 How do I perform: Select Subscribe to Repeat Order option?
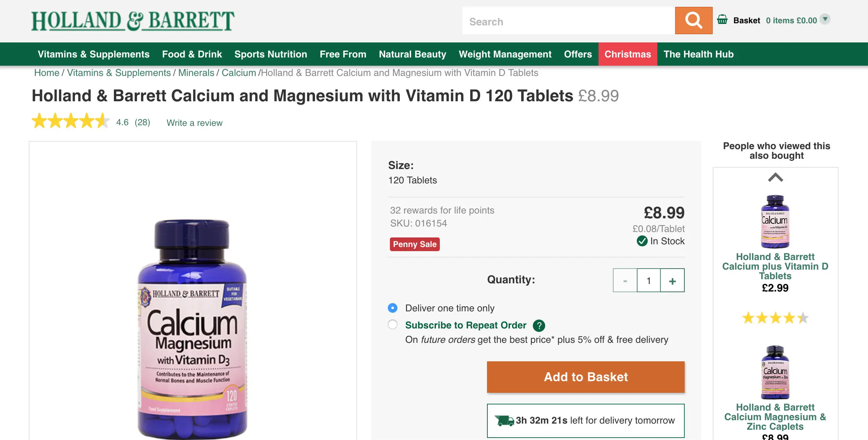click(393, 324)
